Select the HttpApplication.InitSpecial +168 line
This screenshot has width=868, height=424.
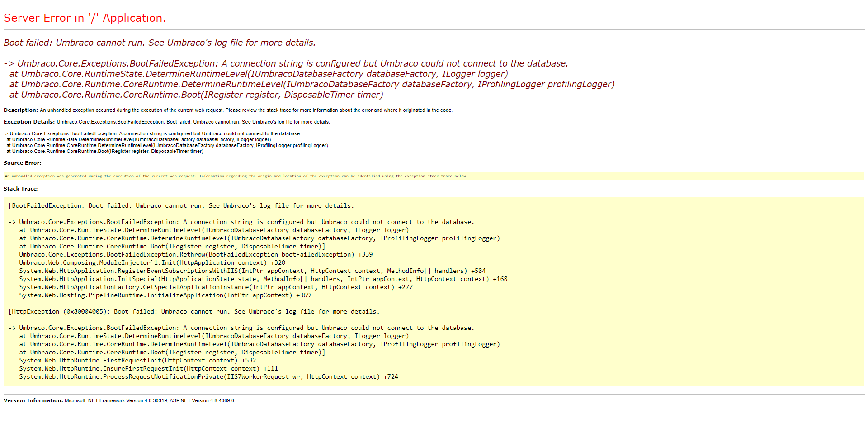(263, 279)
